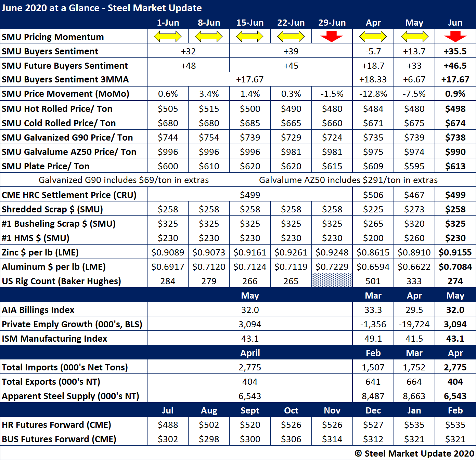Select the hatched empty US Rig Count cell

click(332, 280)
